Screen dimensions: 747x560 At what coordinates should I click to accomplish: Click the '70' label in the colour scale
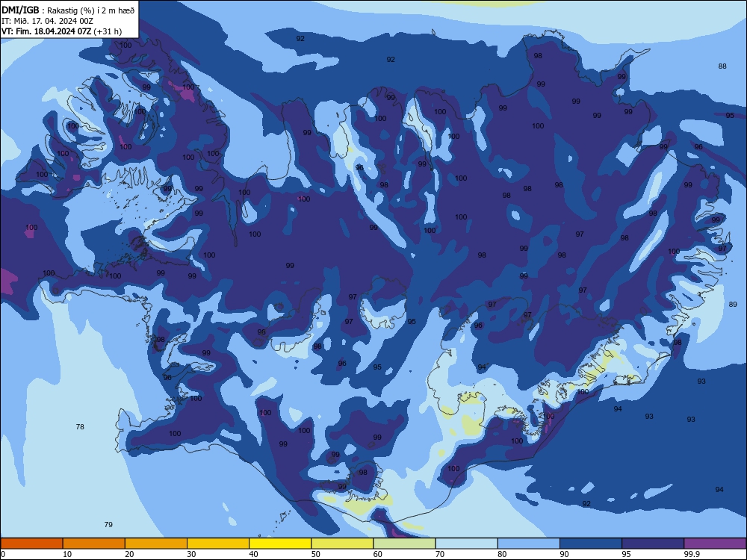point(440,554)
